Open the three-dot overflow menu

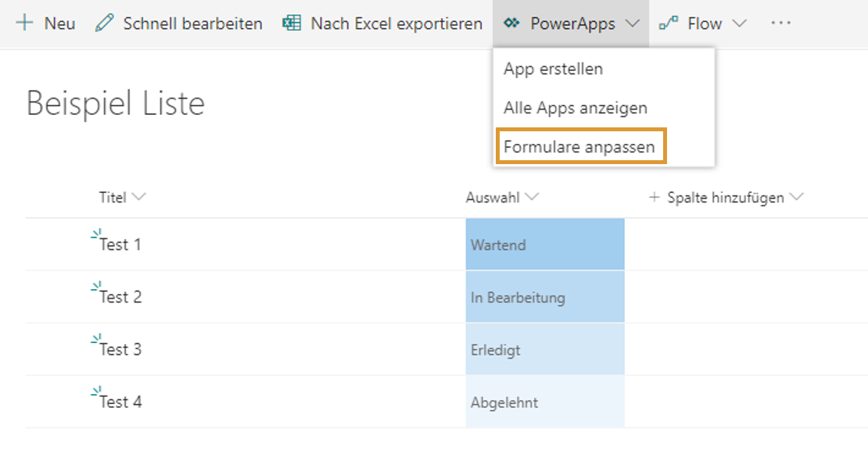pyautogui.click(x=780, y=23)
